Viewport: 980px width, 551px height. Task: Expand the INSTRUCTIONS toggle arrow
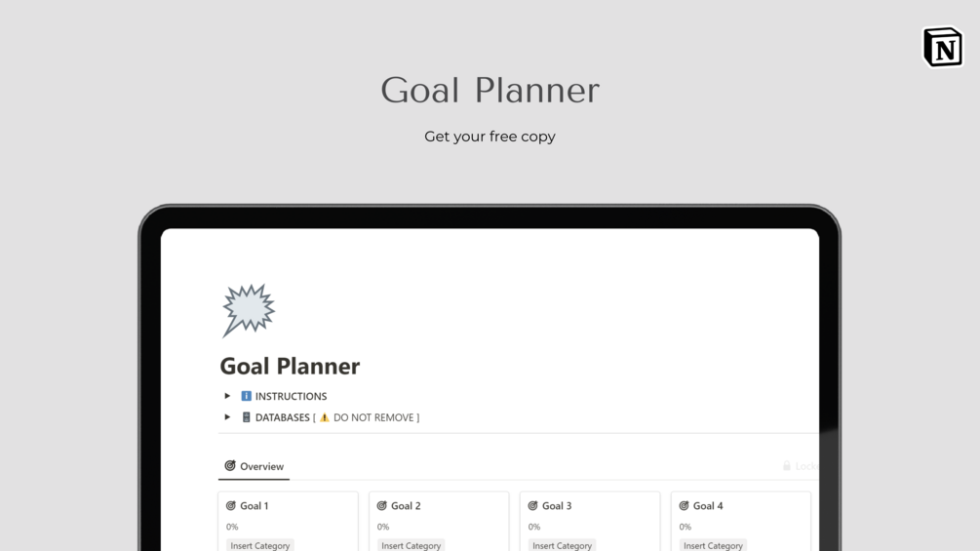click(x=227, y=396)
